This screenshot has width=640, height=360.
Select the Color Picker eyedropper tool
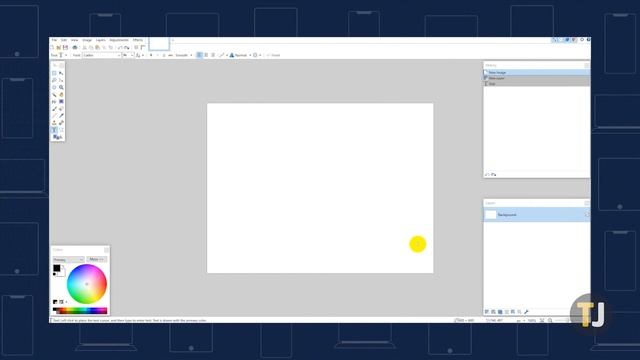coord(61,116)
